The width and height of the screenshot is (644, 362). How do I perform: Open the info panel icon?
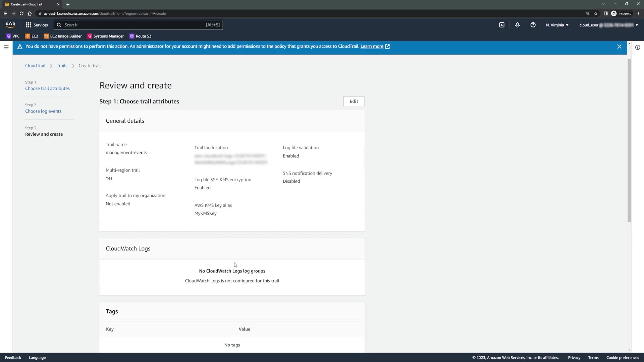637,47
